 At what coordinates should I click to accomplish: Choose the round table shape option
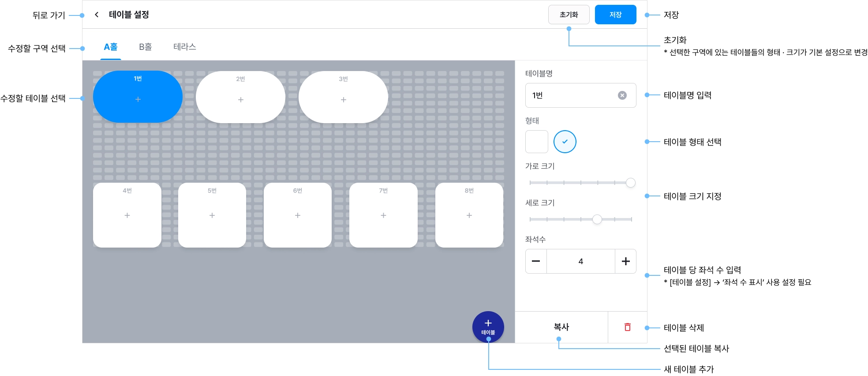(x=565, y=142)
